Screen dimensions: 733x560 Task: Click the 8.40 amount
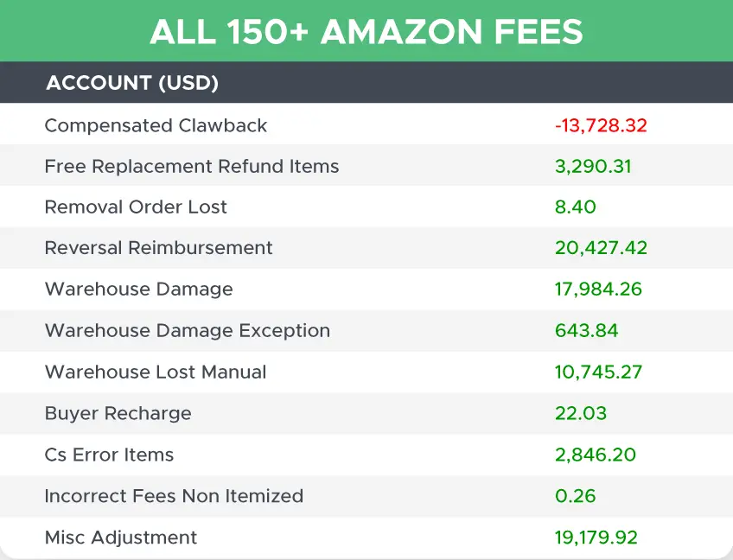point(576,207)
